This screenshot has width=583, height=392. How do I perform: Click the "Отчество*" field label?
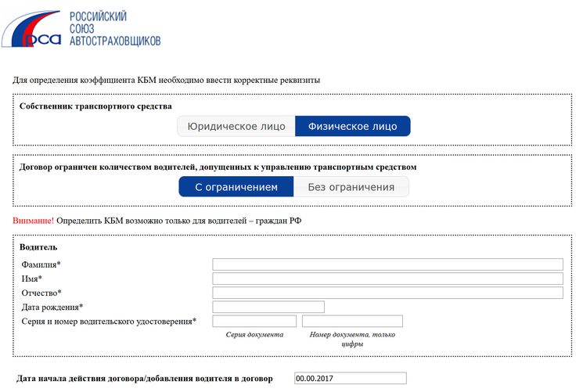41,293
